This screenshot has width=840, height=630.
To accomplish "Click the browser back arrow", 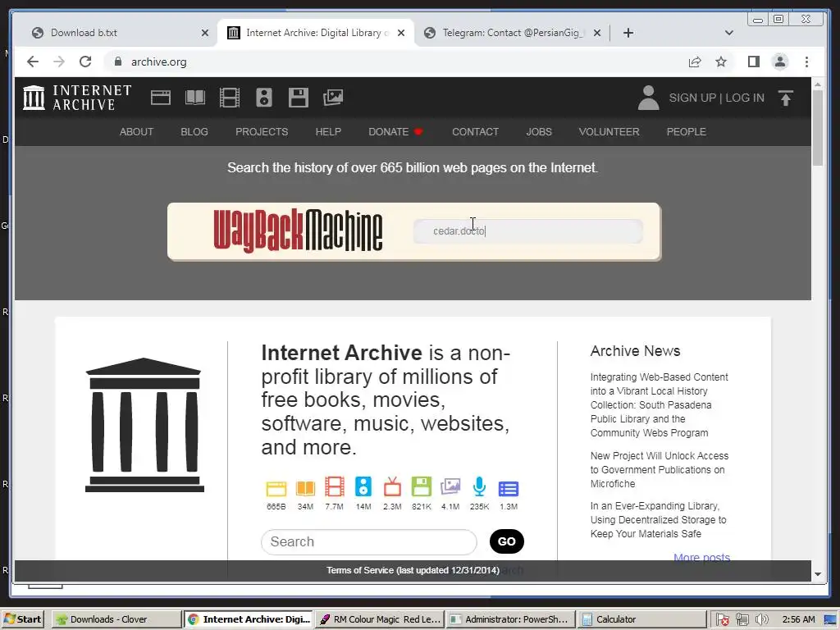I will click(33, 62).
